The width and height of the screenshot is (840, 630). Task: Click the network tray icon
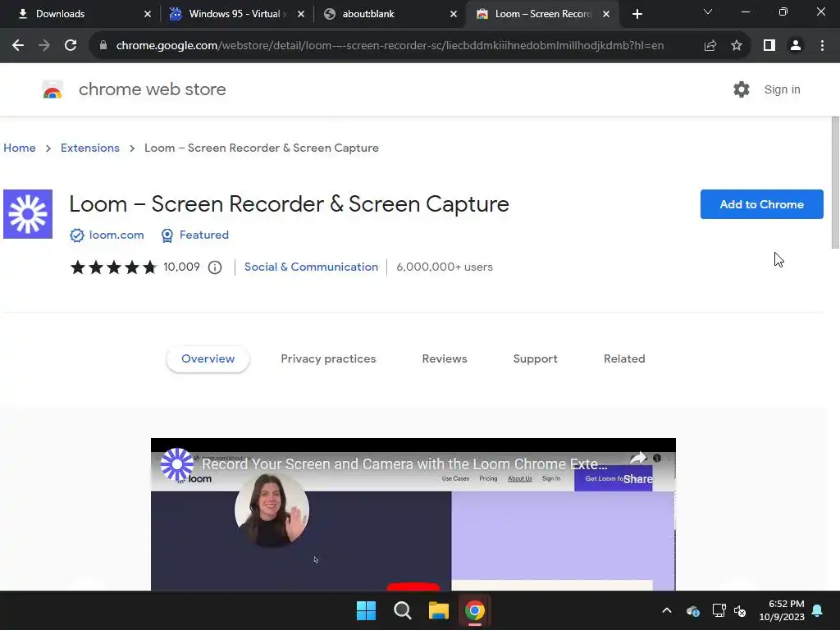pos(719,610)
